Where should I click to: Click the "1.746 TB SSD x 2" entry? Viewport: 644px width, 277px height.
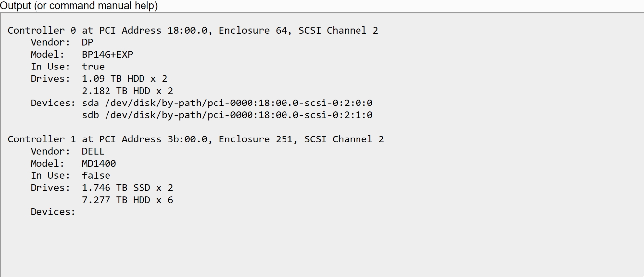(x=127, y=188)
